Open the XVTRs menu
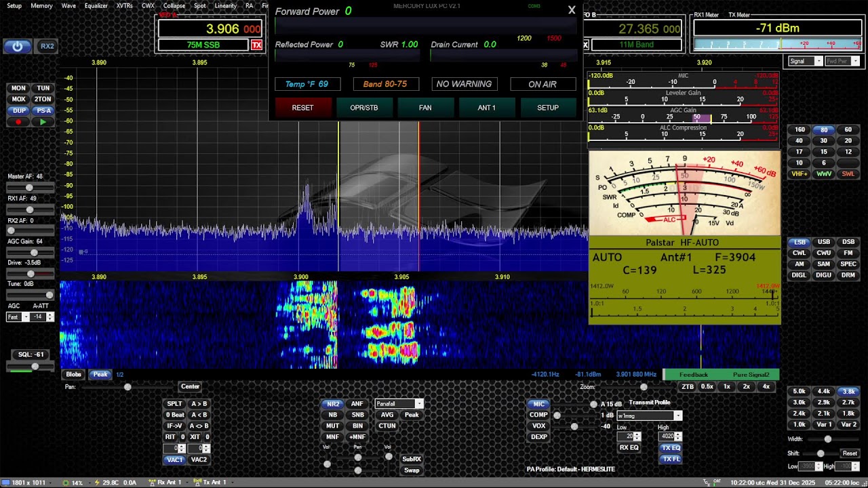This screenshot has height=488, width=868. pyautogui.click(x=125, y=5)
